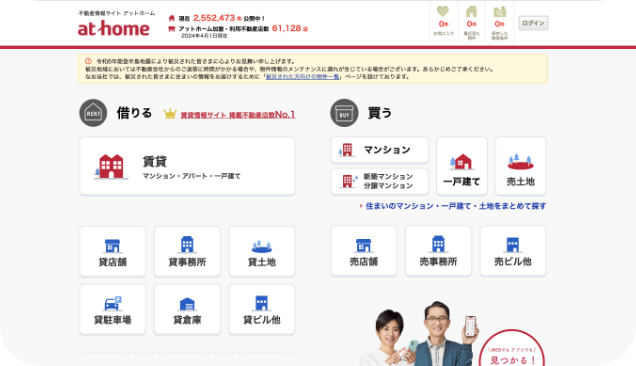Click the at home logo
This screenshot has height=366, width=636.
(114, 28)
